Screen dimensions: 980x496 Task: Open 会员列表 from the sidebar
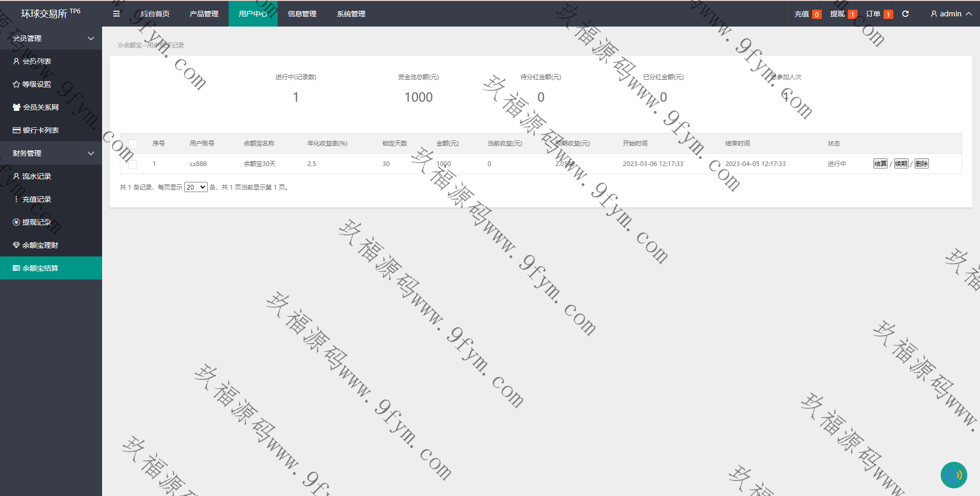click(x=37, y=61)
